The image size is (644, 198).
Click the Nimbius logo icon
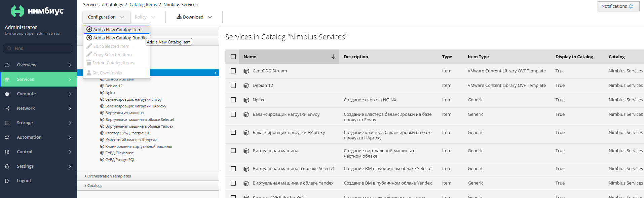pos(17,11)
